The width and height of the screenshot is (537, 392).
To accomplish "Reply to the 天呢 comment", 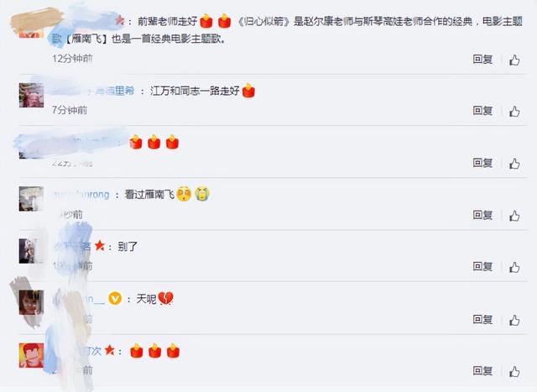I will (x=482, y=319).
